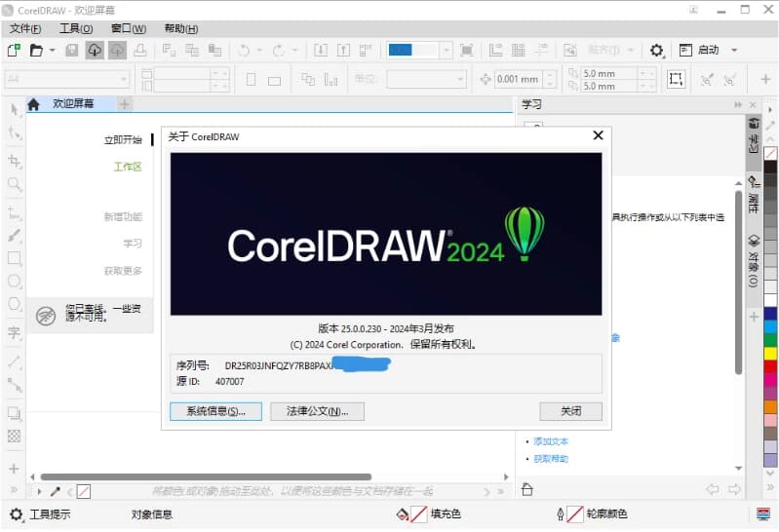The height and width of the screenshot is (532, 779).
Task: Click the Redo arrow icon
Action: pos(279,50)
